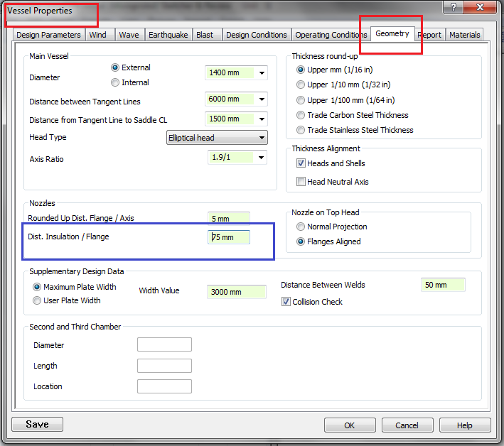Screen dimensions: 504x446
Task: Switch to Design Parameters tab
Action: point(48,35)
